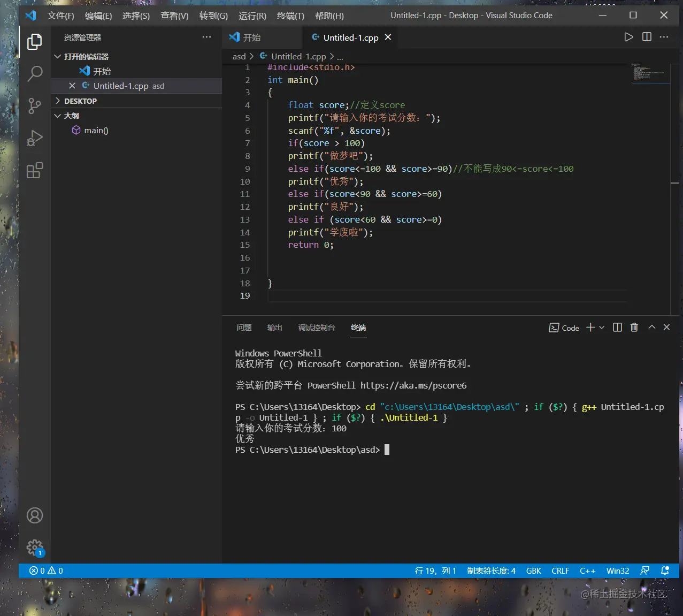This screenshot has width=683, height=616.
Task: Run the code with play button
Action: tap(628, 37)
